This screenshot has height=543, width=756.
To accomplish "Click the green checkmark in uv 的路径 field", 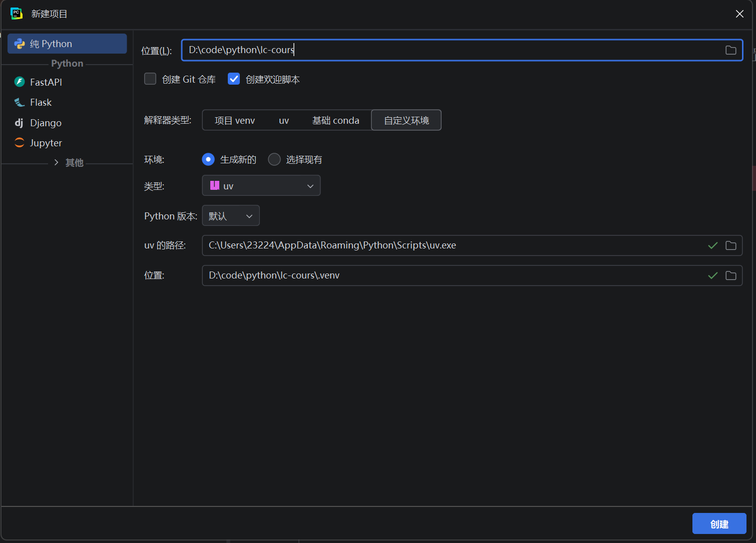I will coord(713,245).
